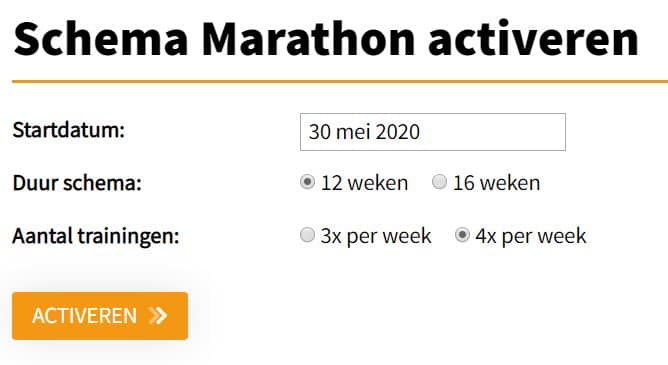Click the 'Startdatum:' field label
This screenshot has height=365, width=668.
[69, 130]
